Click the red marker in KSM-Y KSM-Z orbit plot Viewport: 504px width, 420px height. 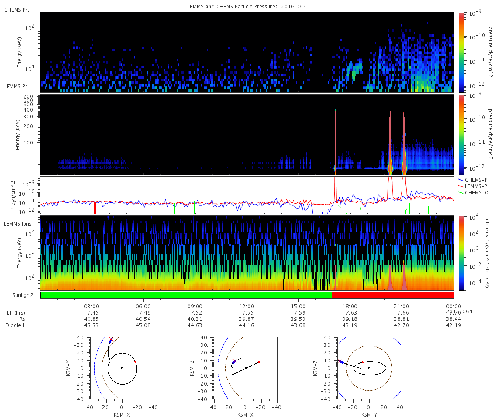tap(363, 362)
